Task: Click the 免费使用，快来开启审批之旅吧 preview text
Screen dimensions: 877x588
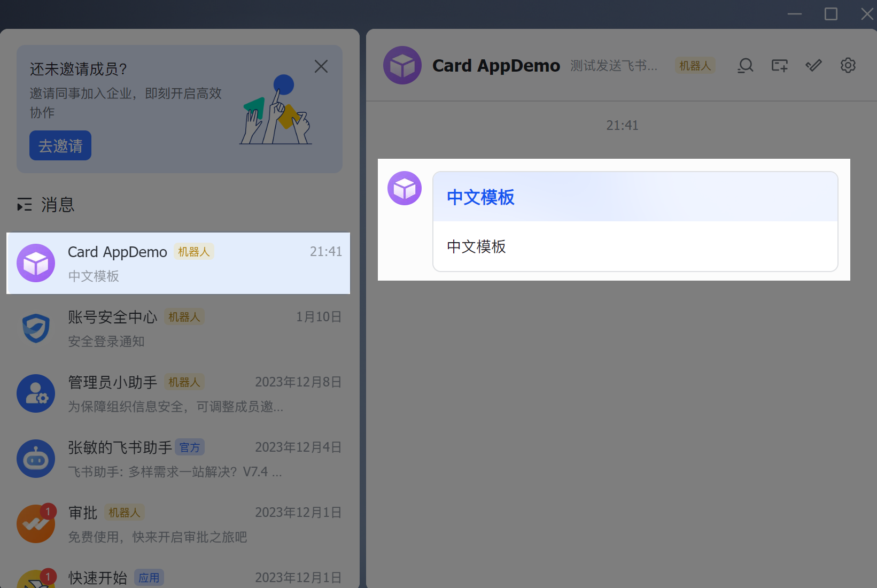Action: [x=158, y=537]
